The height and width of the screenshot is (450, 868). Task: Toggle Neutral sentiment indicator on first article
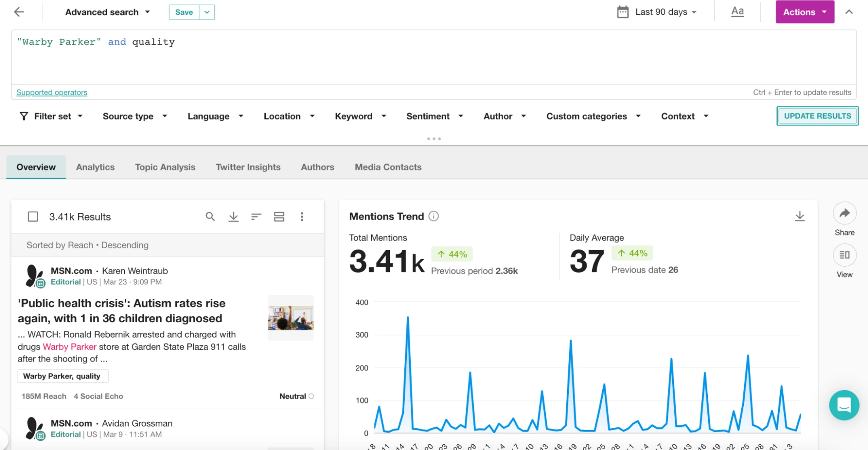[311, 396]
